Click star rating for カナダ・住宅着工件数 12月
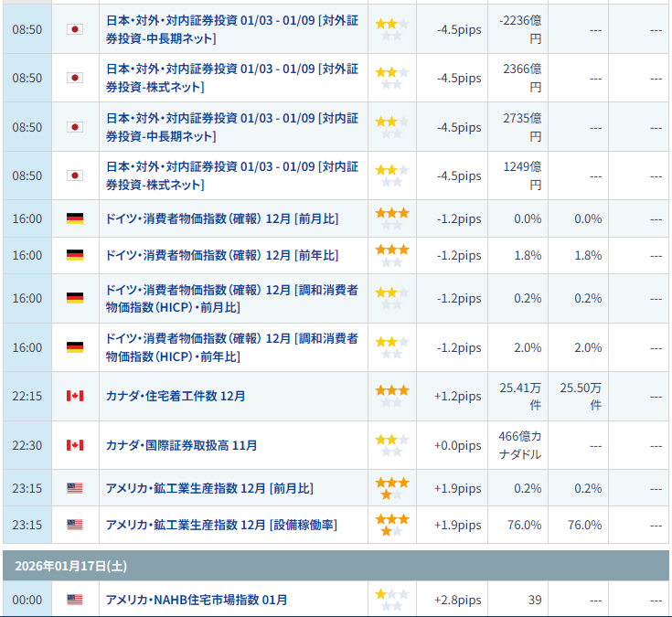The image size is (672, 617). tap(392, 396)
